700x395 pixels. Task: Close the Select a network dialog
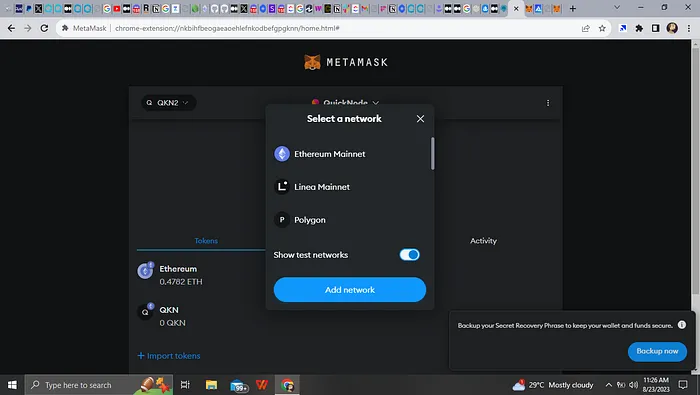420,119
